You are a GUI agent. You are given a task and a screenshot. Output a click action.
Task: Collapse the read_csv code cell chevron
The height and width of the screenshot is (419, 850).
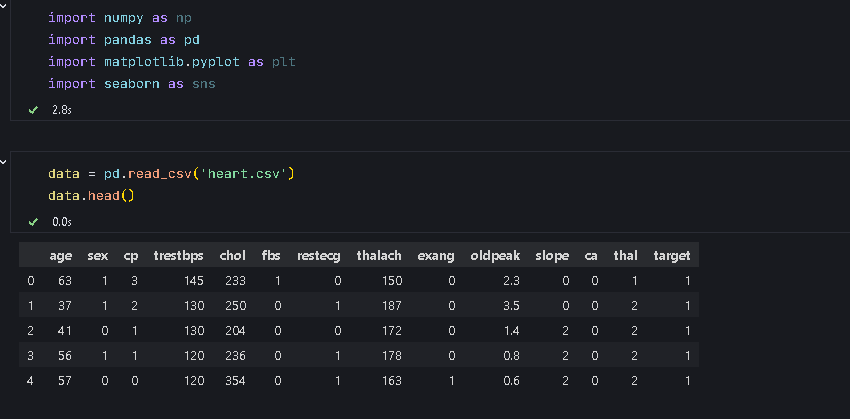point(3,162)
